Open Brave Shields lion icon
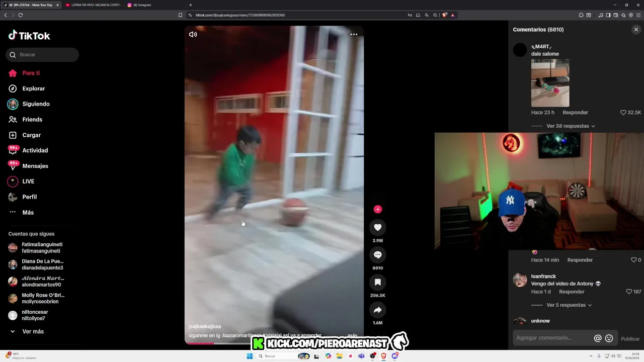This screenshot has width=644, height=362. pos(444,15)
